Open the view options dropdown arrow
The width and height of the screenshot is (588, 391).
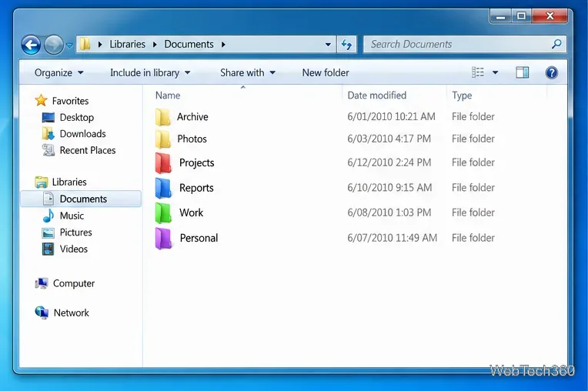495,72
